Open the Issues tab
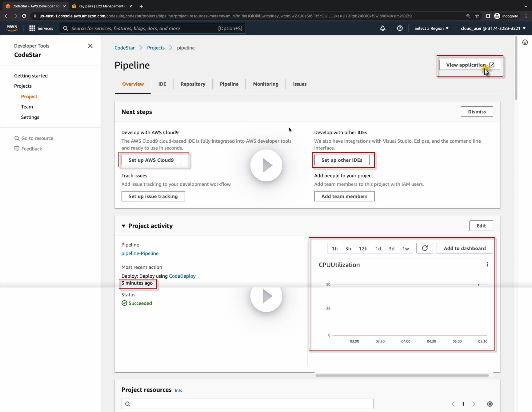This screenshot has height=412, width=532. [x=300, y=84]
